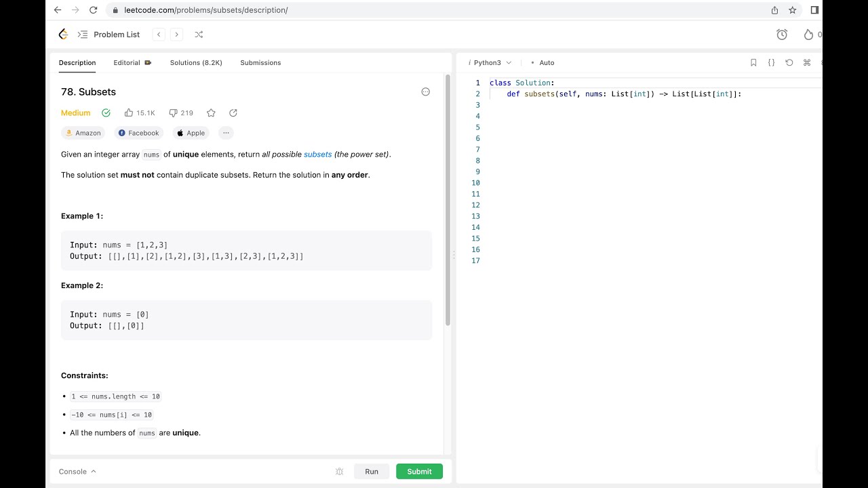Open the Solutions (8.2K) tab
Image resolution: width=868 pixels, height=488 pixels.
(196, 62)
